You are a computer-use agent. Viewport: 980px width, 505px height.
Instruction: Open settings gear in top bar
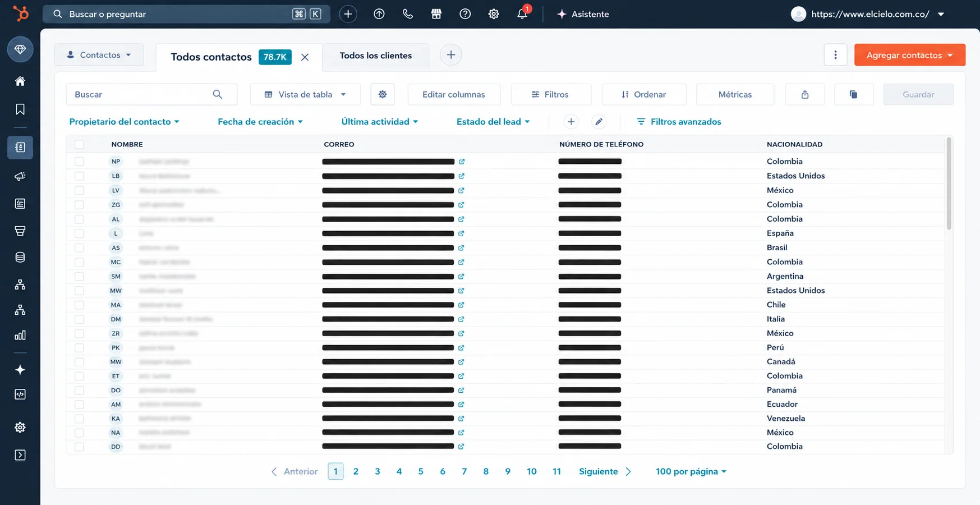pos(494,14)
